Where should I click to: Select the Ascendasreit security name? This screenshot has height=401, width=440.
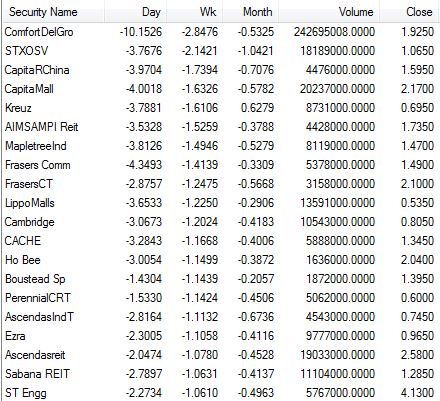35,355
